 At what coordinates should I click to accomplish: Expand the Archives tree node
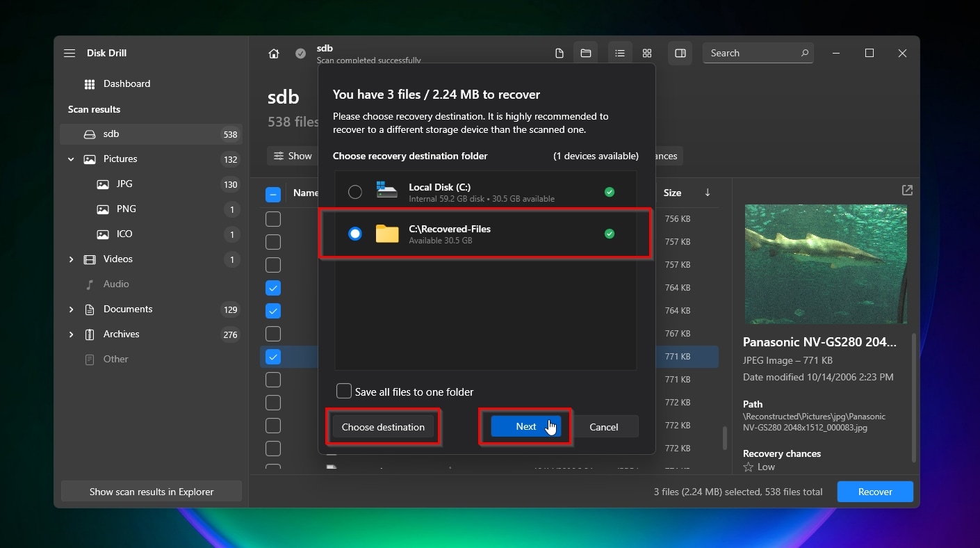(x=71, y=335)
